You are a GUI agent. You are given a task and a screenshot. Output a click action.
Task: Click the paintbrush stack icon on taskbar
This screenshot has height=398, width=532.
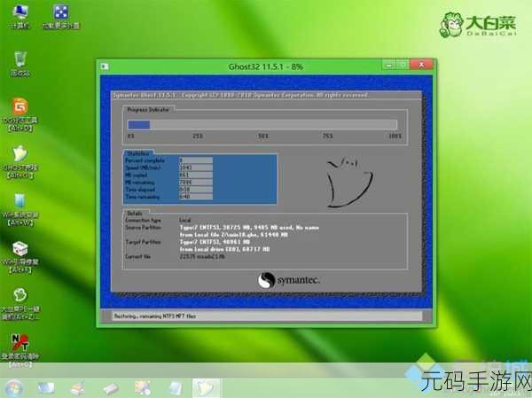(78, 388)
